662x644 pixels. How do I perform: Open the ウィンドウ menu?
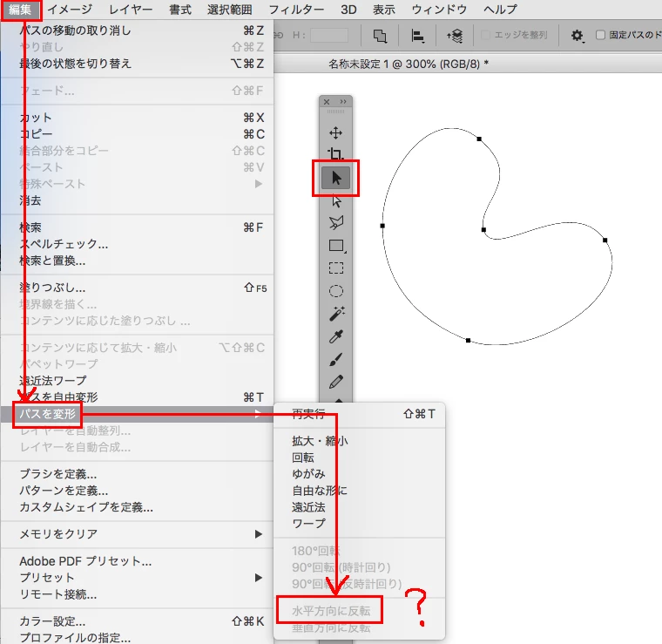click(439, 10)
